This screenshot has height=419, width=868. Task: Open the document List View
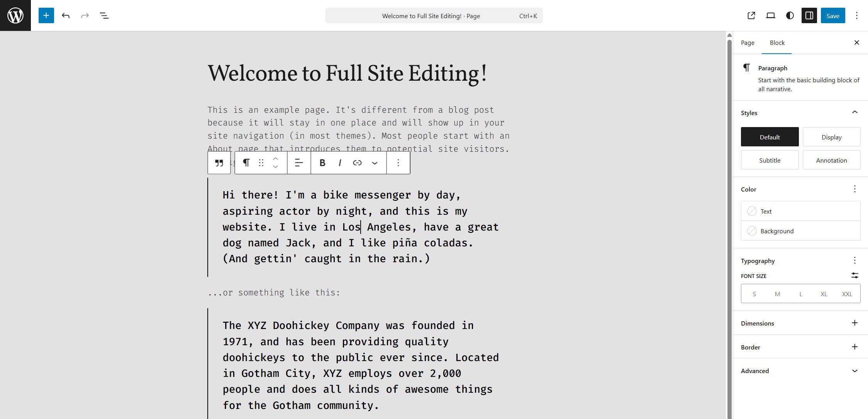(x=104, y=15)
